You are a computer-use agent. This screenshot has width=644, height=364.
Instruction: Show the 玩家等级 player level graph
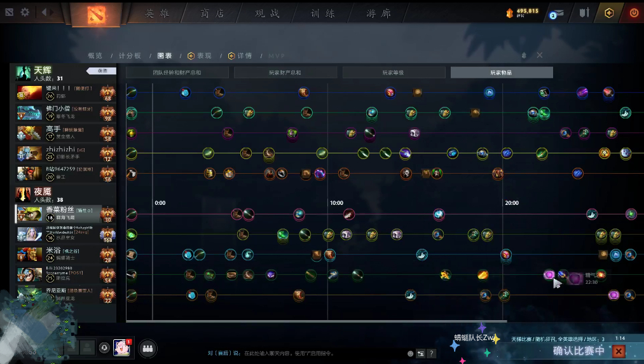(x=394, y=73)
